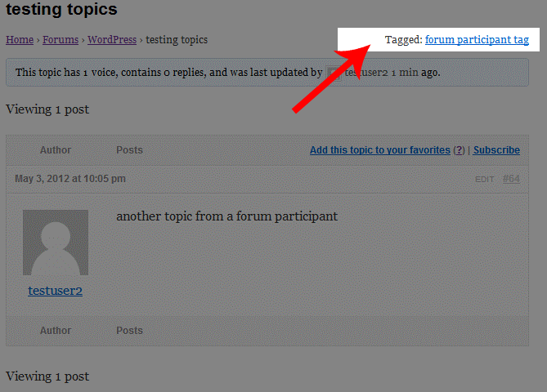This screenshot has width=547, height=392.
Task: Click the 'Tagged:' label text
Action: pyautogui.click(x=403, y=39)
